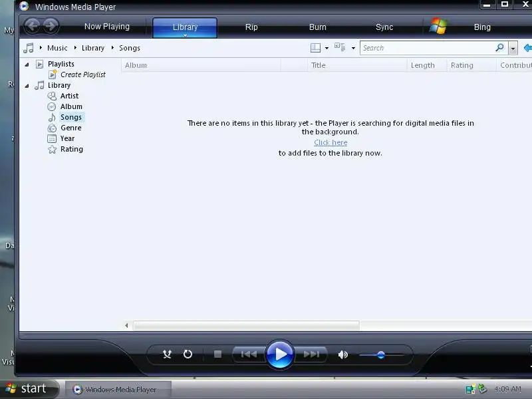Image resolution: width=532 pixels, height=399 pixels.
Task: Click Songs in the breadcrumb
Action: [130, 48]
